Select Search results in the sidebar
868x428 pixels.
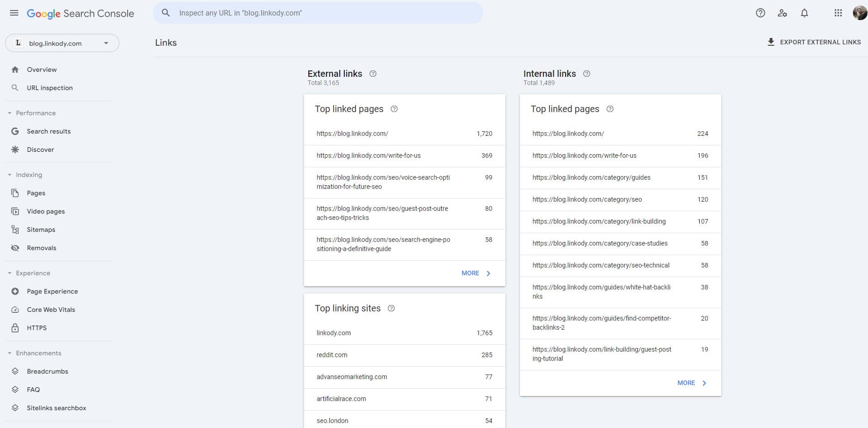(x=48, y=131)
